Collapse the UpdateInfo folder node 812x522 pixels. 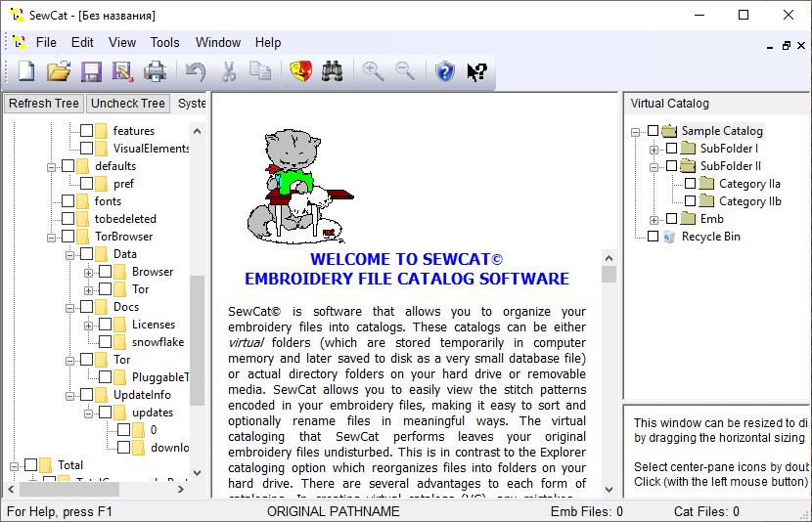coord(69,396)
